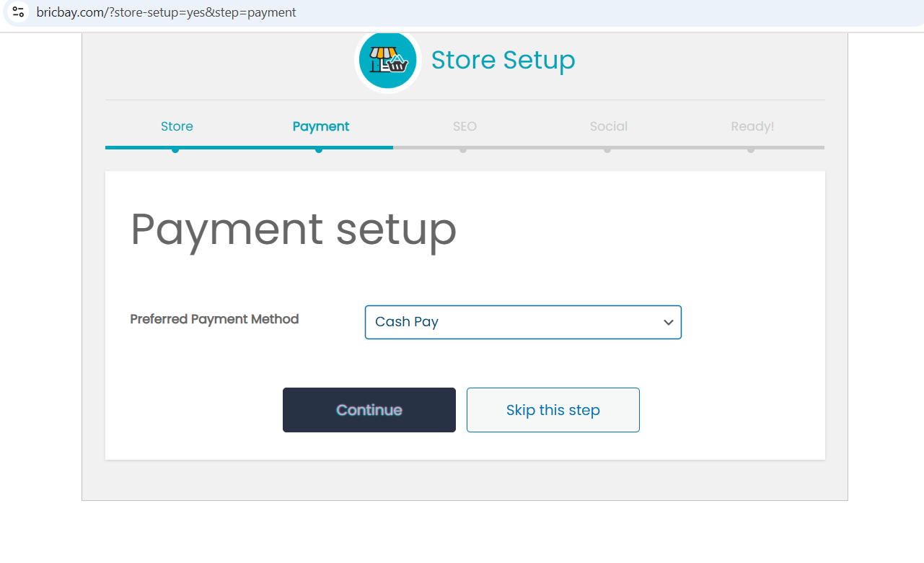Click the Store Setup shop logo

pos(388,61)
